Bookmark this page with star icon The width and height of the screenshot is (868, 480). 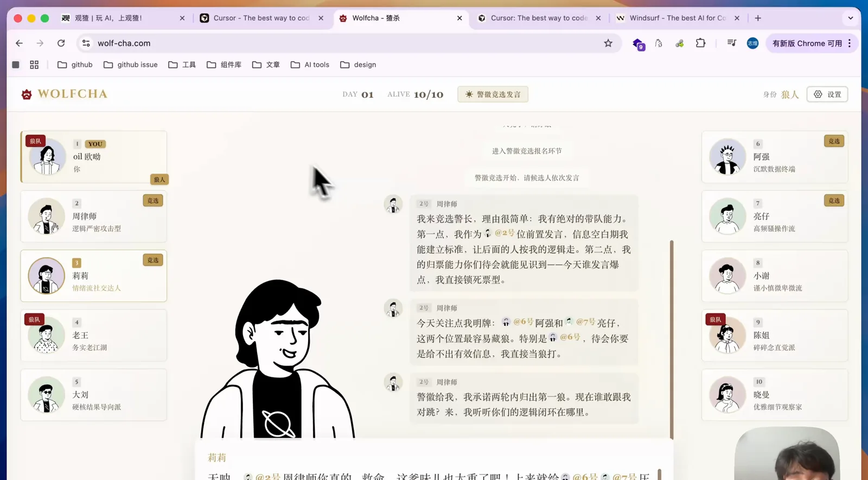[x=608, y=43]
